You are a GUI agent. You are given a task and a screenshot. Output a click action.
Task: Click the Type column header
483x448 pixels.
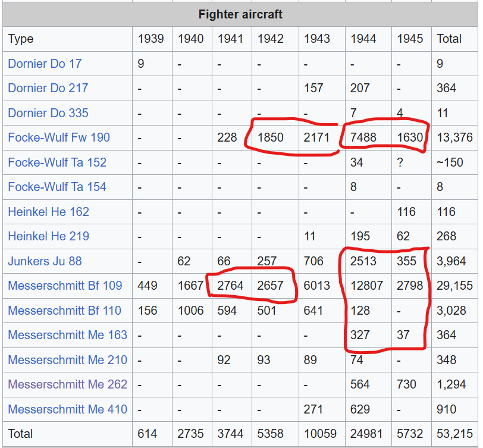click(67, 39)
